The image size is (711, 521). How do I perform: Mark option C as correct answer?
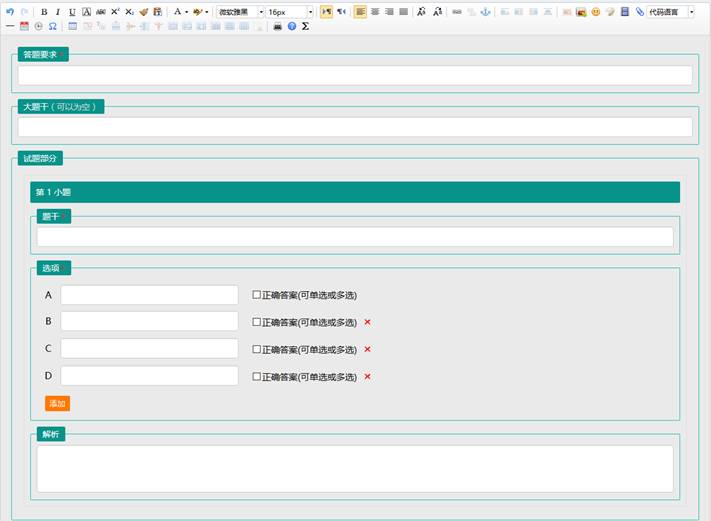tap(256, 349)
